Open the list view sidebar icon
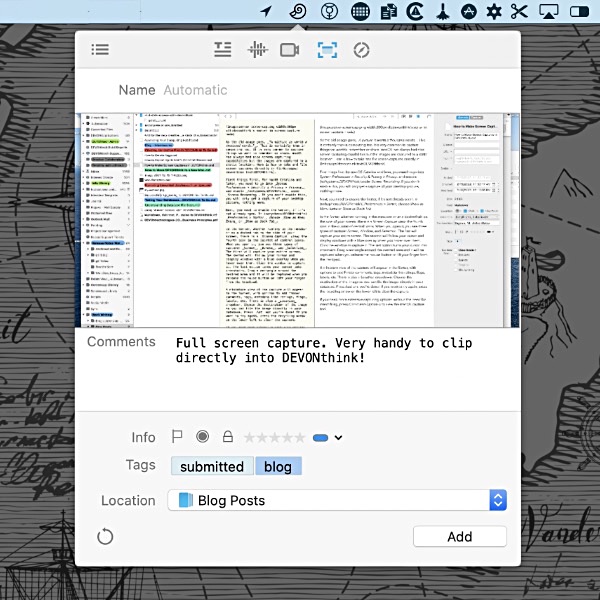This screenshot has width=600, height=600. (100, 50)
